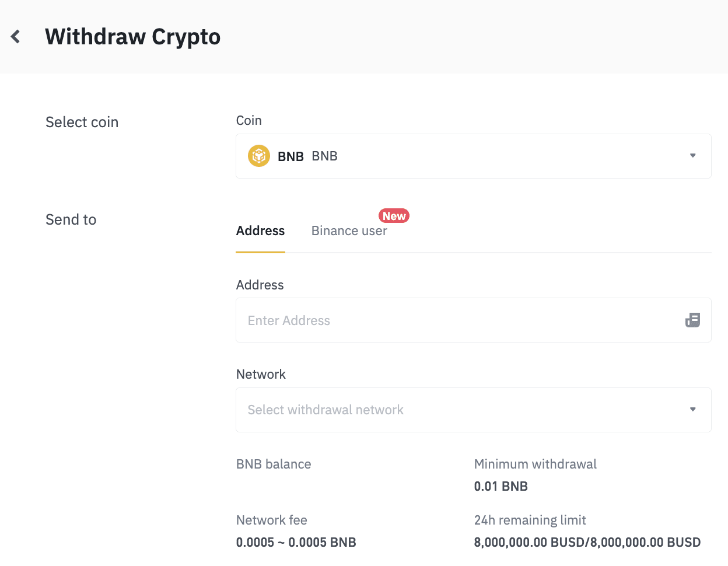
Task: Click the Coin field label
Action: (249, 121)
